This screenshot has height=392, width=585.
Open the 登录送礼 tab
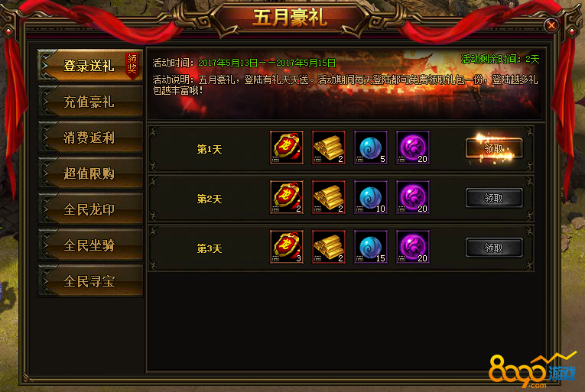pyautogui.click(x=90, y=66)
